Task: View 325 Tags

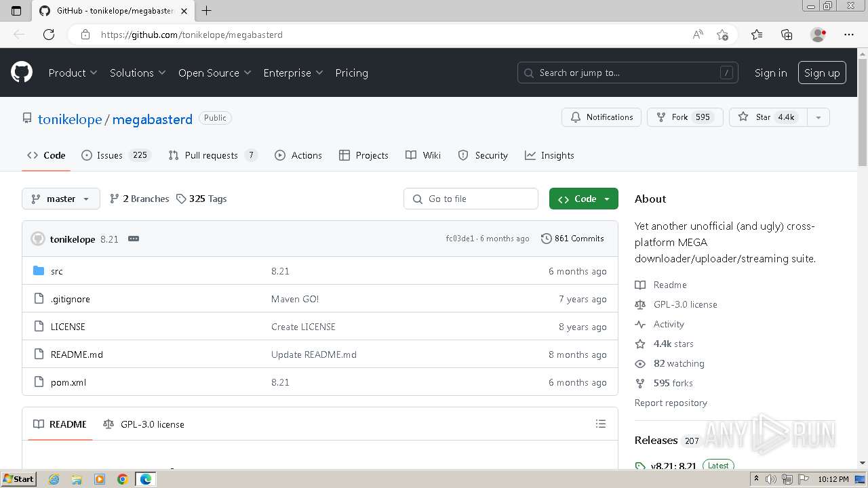Action: [x=201, y=199]
